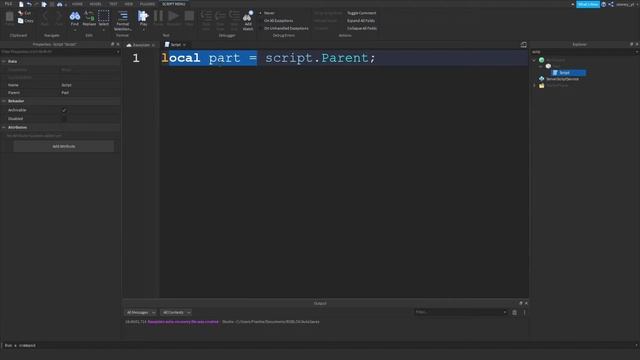Expand the StarterPlayer tree node
Image resolution: width=640 pixels, height=360 pixels.
coord(534,85)
